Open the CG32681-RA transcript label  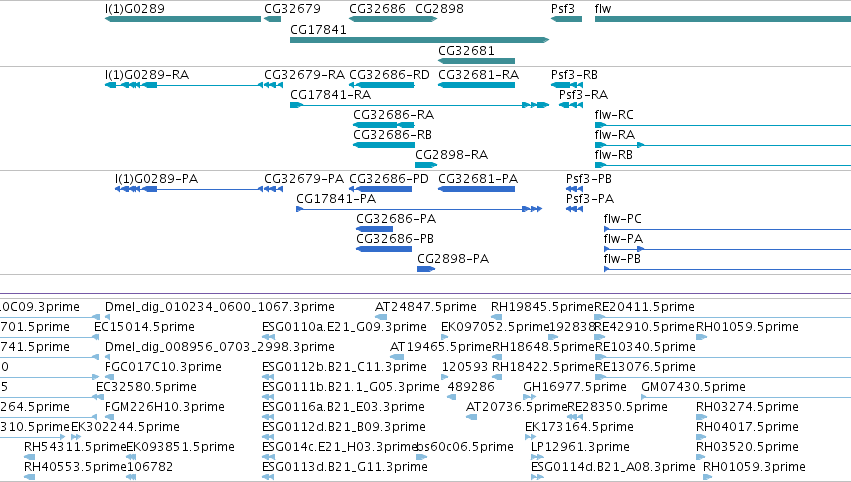478,74
